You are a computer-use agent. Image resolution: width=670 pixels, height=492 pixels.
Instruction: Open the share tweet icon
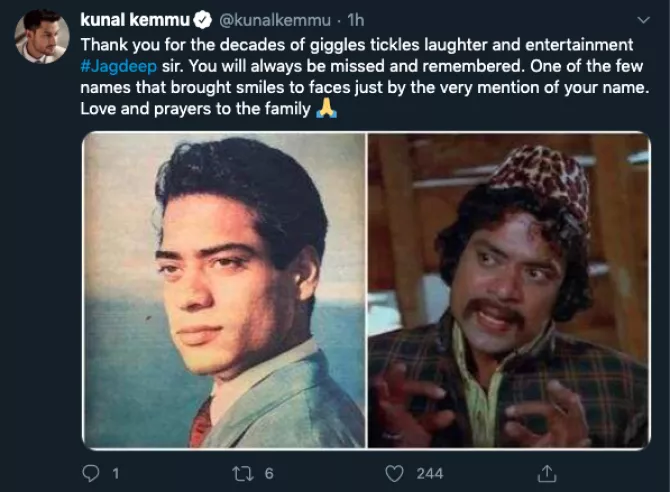(548, 472)
